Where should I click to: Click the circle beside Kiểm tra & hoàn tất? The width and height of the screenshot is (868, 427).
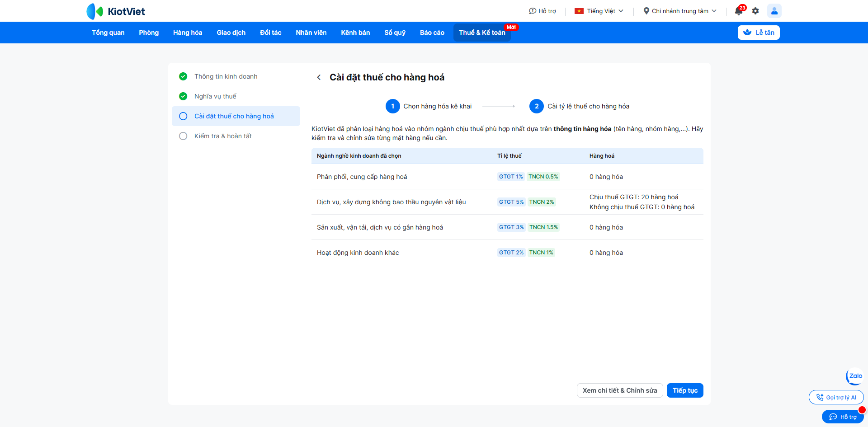click(183, 136)
